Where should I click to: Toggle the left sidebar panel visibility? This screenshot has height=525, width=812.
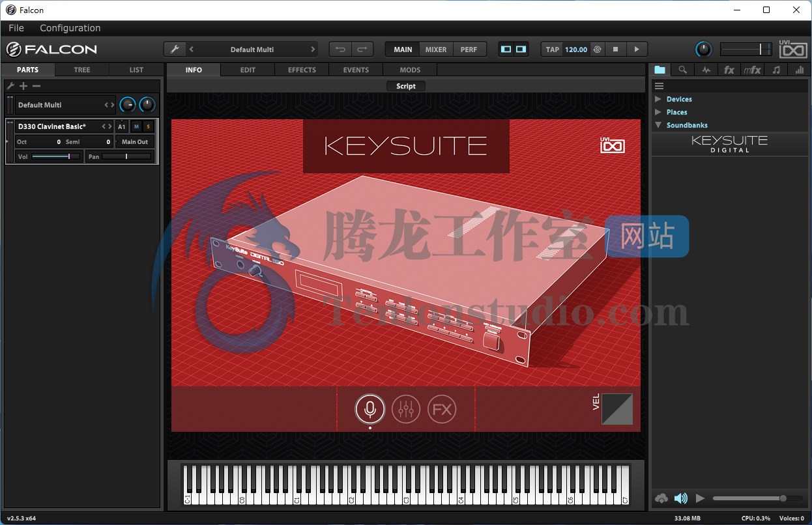(506, 50)
